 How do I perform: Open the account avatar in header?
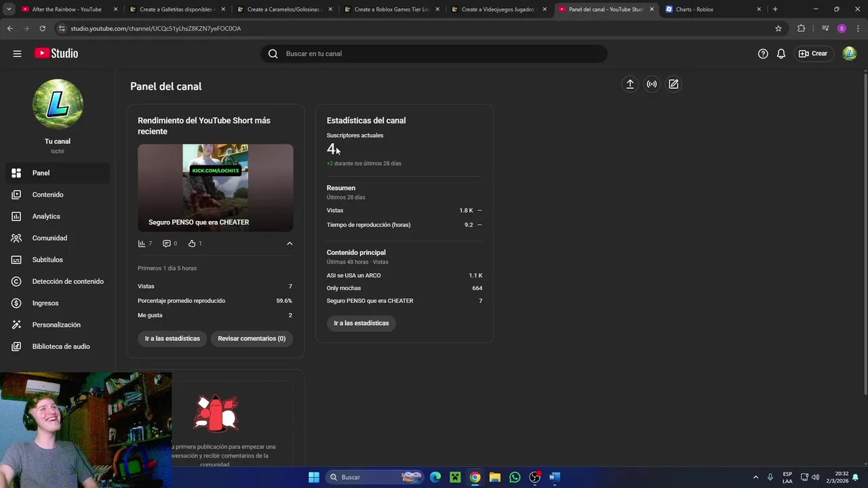click(850, 54)
